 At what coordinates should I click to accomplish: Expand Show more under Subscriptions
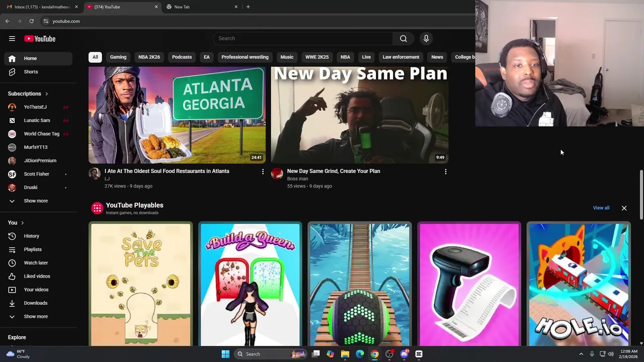(38, 201)
